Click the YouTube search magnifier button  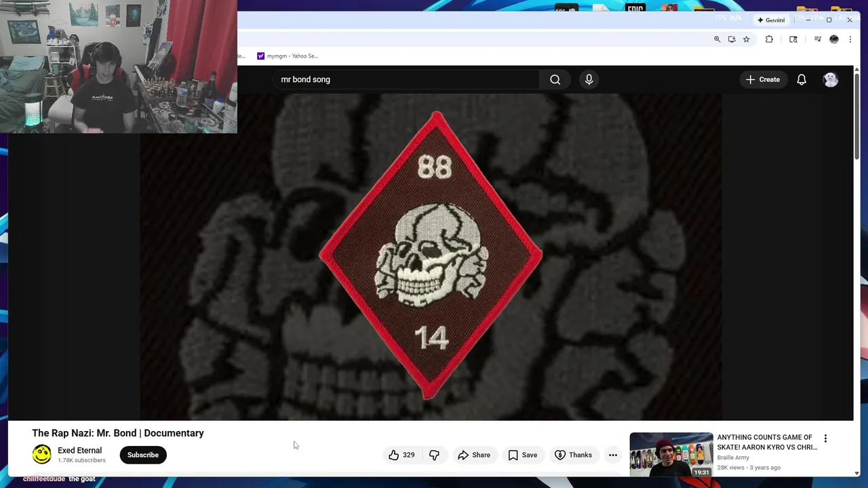pos(555,79)
